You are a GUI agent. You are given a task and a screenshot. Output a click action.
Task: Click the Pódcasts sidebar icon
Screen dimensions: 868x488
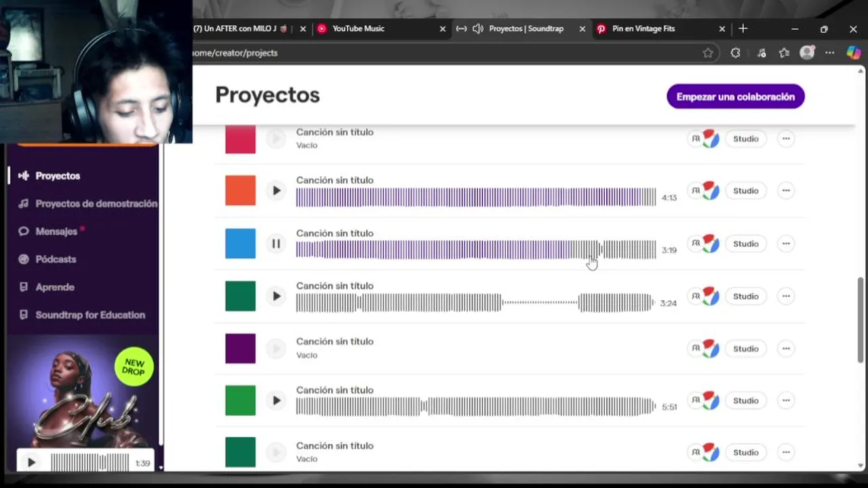(x=24, y=259)
